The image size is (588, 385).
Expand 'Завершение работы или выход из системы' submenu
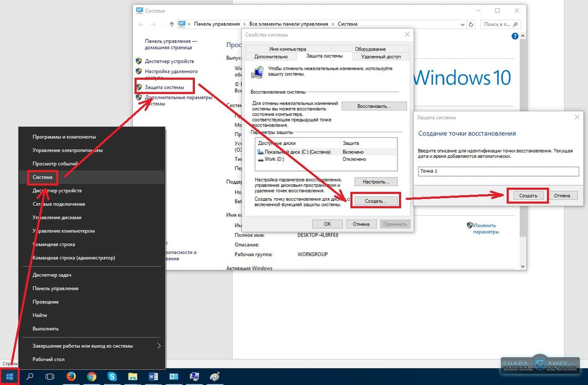point(159,346)
